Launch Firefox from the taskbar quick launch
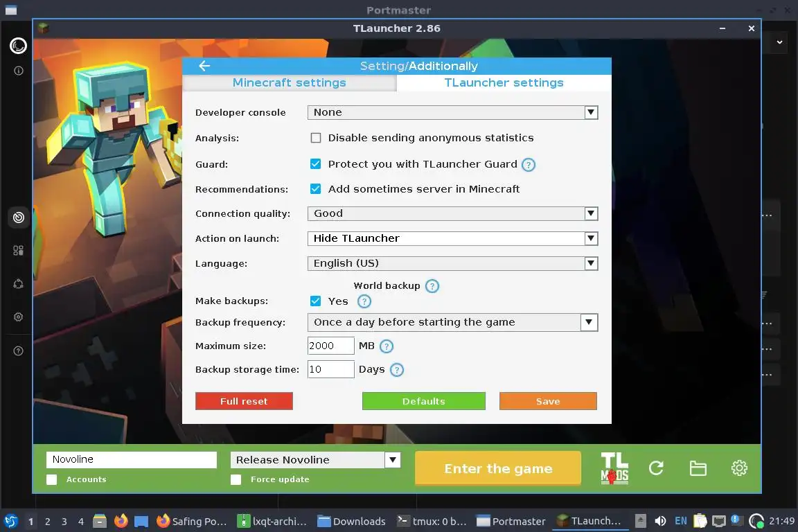This screenshot has width=798, height=532. [x=121, y=522]
